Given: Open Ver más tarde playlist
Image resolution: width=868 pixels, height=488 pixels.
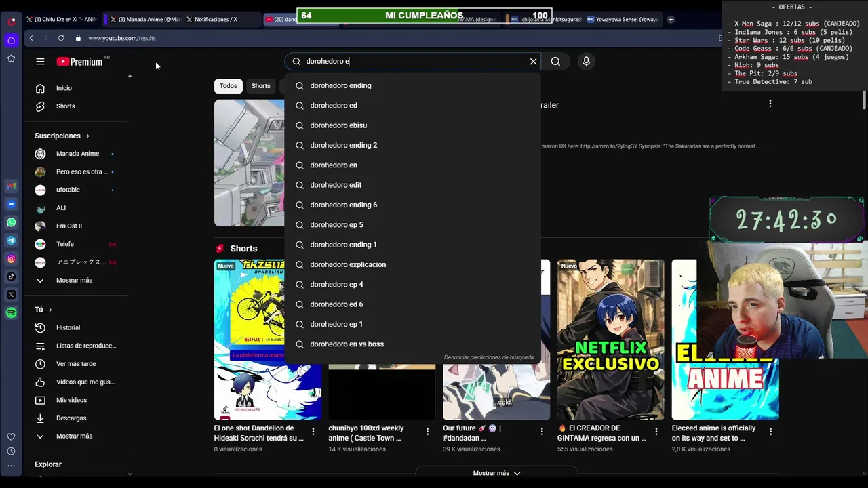Looking at the screenshot, I should tap(76, 364).
